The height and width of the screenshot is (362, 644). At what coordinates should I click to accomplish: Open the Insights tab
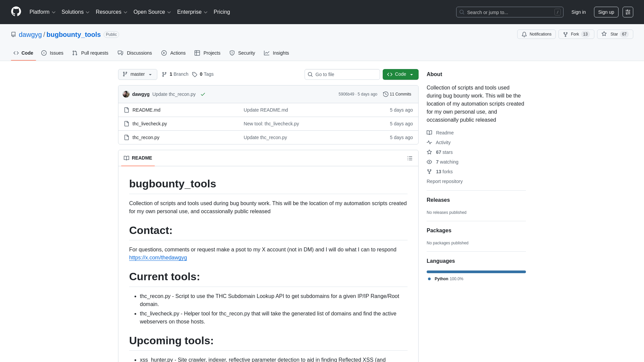(276, 53)
